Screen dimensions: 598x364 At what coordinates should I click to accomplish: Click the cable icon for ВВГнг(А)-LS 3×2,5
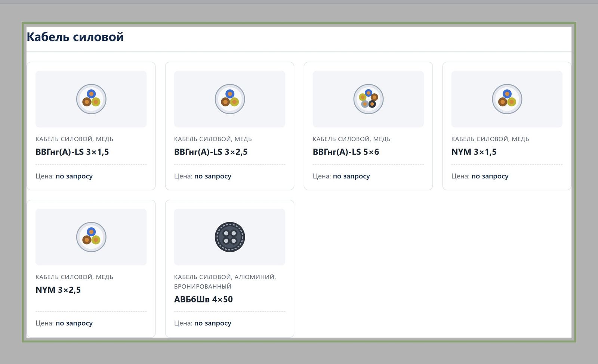click(230, 99)
